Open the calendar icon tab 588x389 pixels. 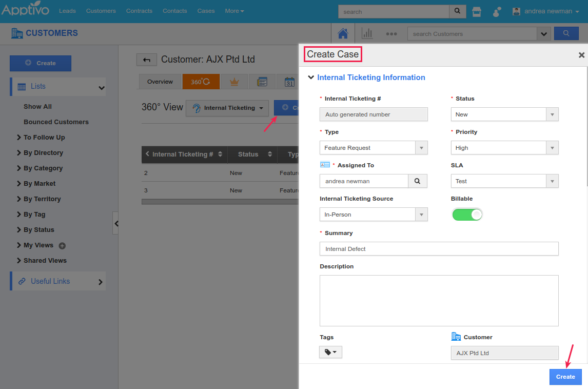pyautogui.click(x=289, y=82)
